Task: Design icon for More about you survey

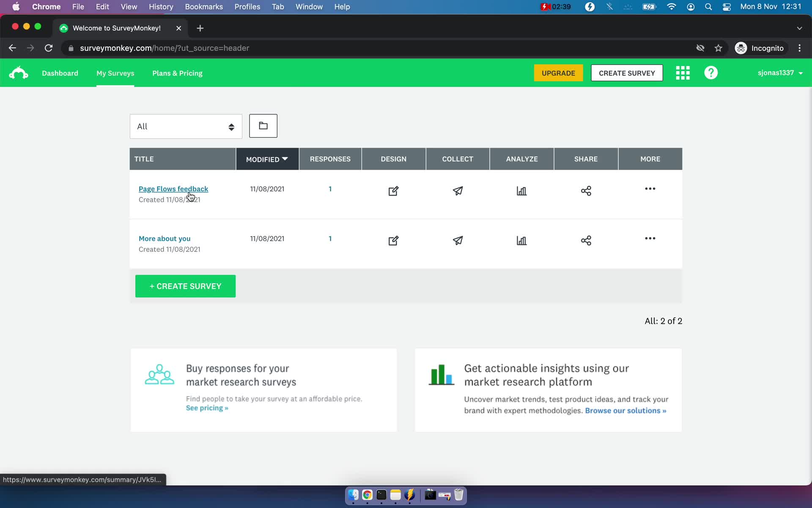Action: coord(393,240)
